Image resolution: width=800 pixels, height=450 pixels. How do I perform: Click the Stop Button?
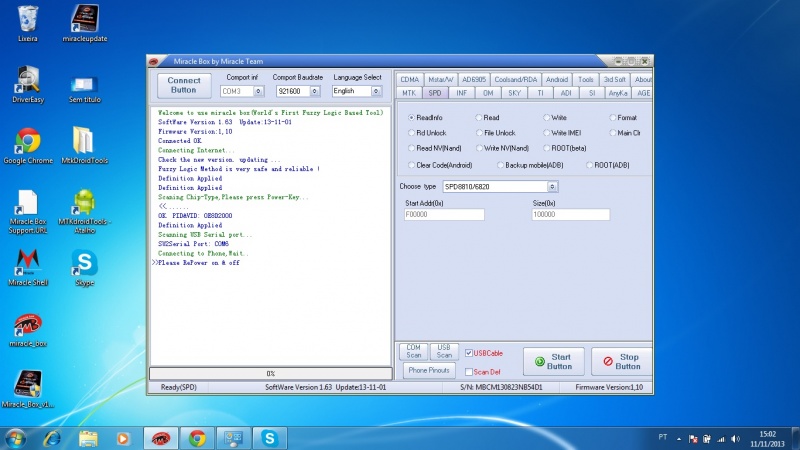[621, 362]
